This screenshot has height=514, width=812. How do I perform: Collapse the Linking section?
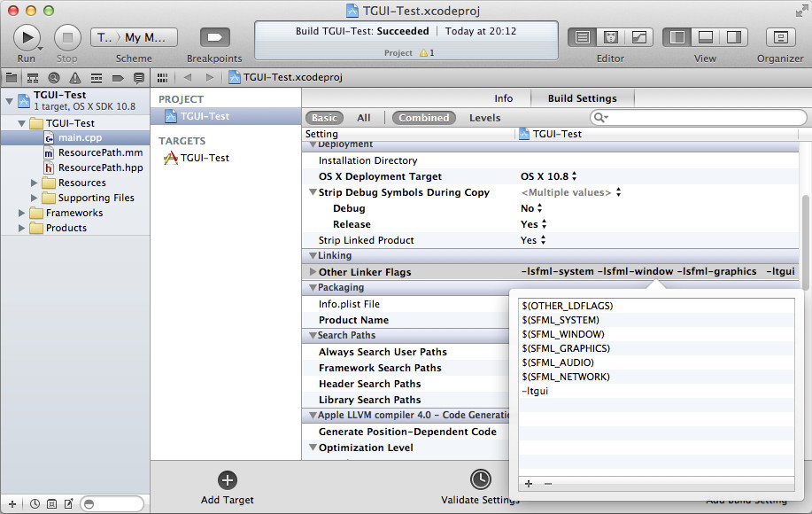tap(313, 256)
